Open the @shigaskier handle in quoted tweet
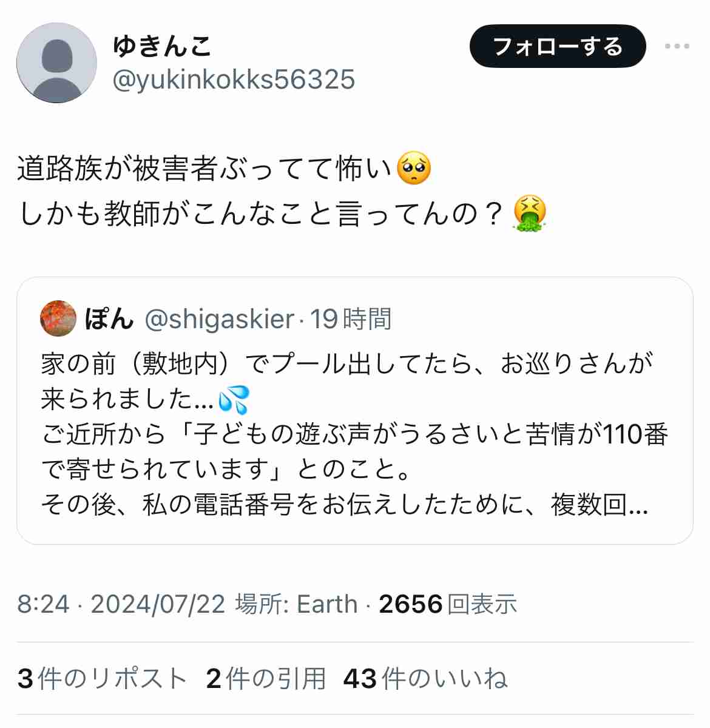 pyautogui.click(x=219, y=319)
